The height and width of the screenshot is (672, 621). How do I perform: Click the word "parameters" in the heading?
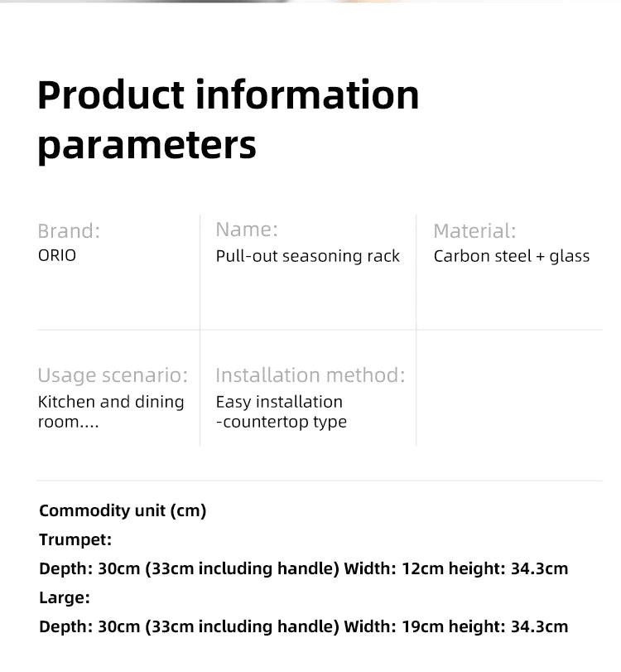click(x=147, y=144)
